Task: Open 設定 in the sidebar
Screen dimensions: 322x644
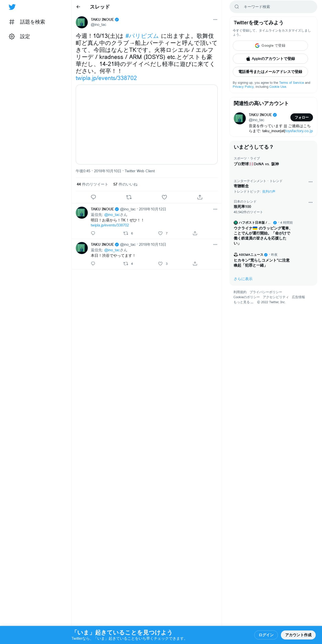Action: point(20,37)
